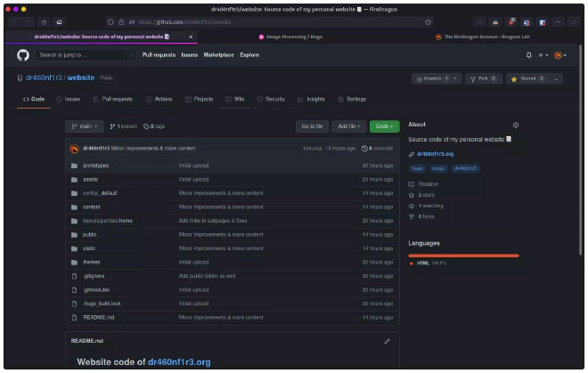This screenshot has width=588, height=373.
Task: Click the commit author avatar
Action: pos(75,148)
